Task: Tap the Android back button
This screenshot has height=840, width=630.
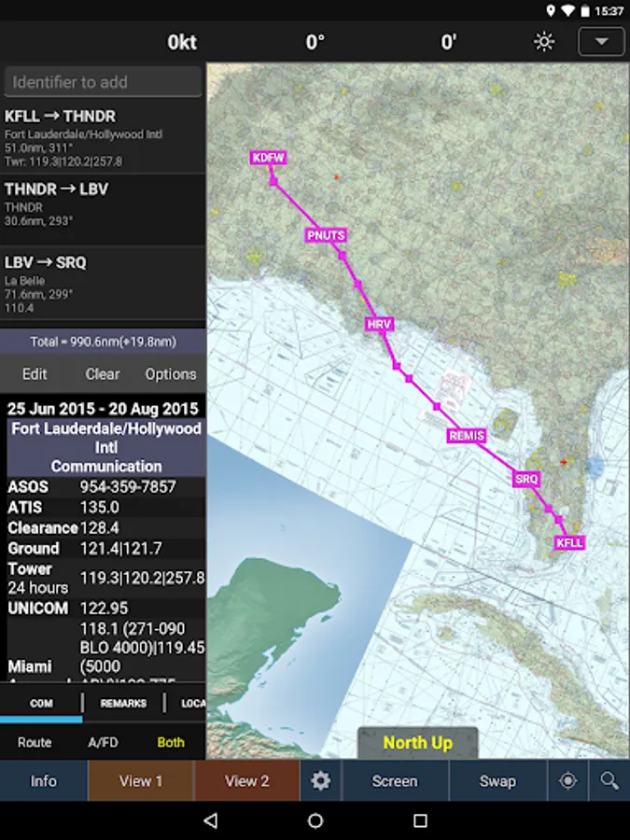Action: point(211,820)
